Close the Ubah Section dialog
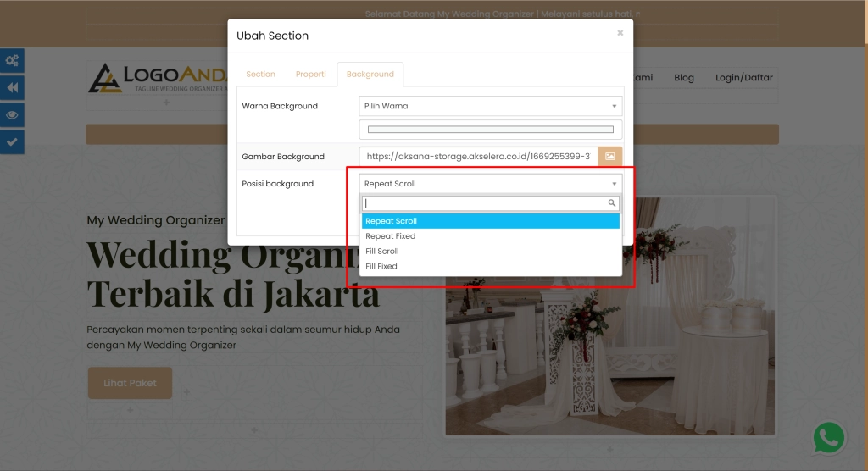Viewport: 868px width, 471px height. point(620,33)
